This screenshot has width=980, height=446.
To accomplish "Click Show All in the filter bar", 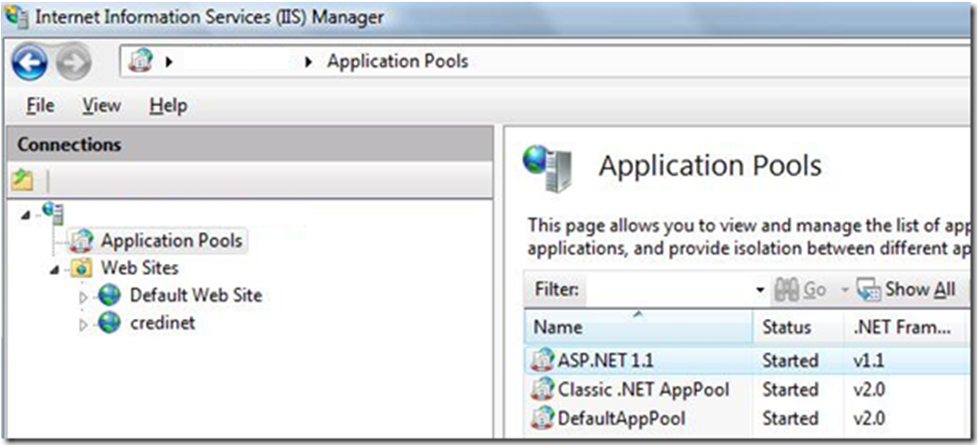I will (x=905, y=290).
